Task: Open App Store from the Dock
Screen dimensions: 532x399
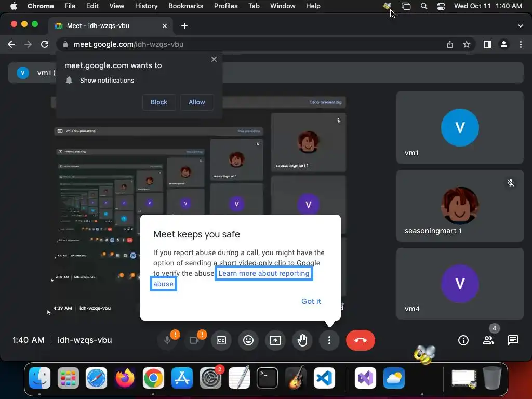Action: [x=182, y=378]
